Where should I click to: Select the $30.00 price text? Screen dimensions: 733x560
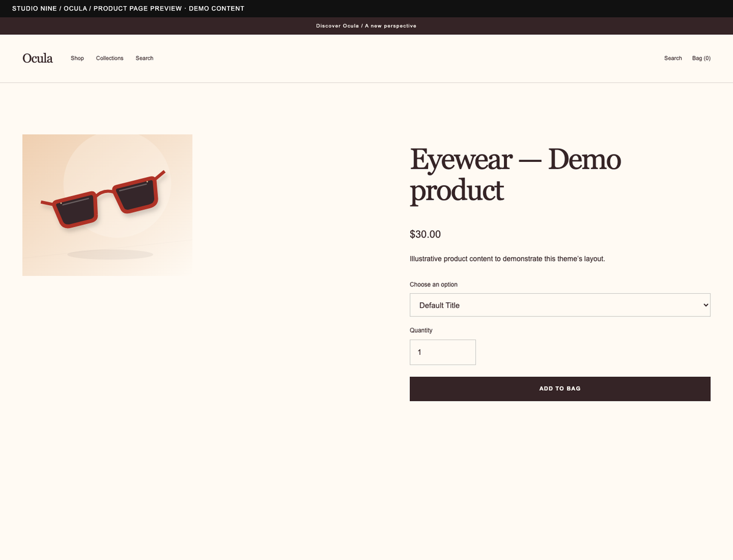click(425, 235)
